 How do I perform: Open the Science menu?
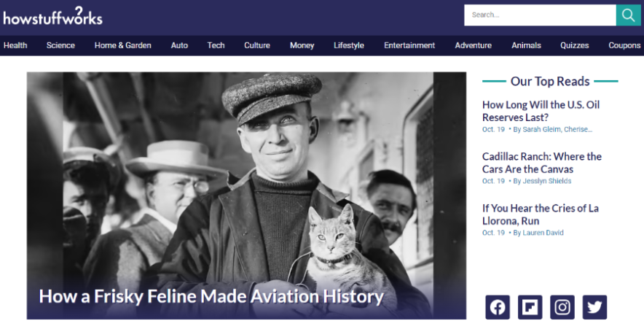(x=60, y=45)
